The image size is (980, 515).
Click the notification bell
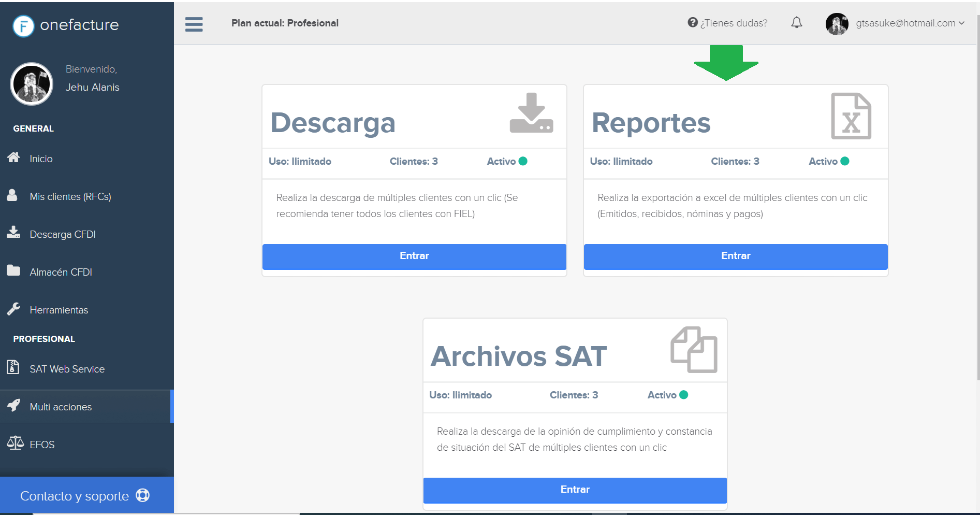click(797, 23)
